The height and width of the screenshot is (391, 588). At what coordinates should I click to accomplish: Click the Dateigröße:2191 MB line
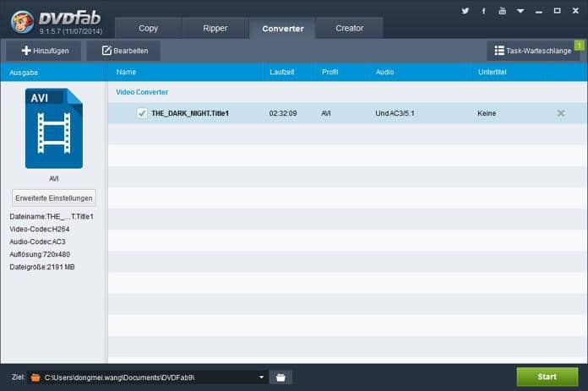[x=42, y=267]
